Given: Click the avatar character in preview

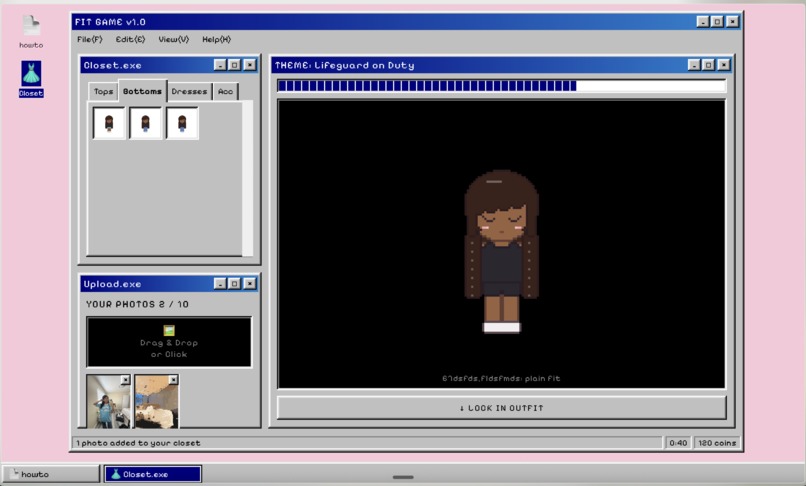Looking at the screenshot, I should (x=502, y=252).
